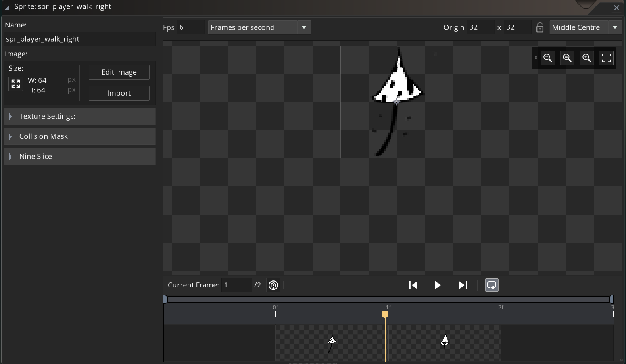Click the sprite name input field
The height and width of the screenshot is (364, 626).
79,39
